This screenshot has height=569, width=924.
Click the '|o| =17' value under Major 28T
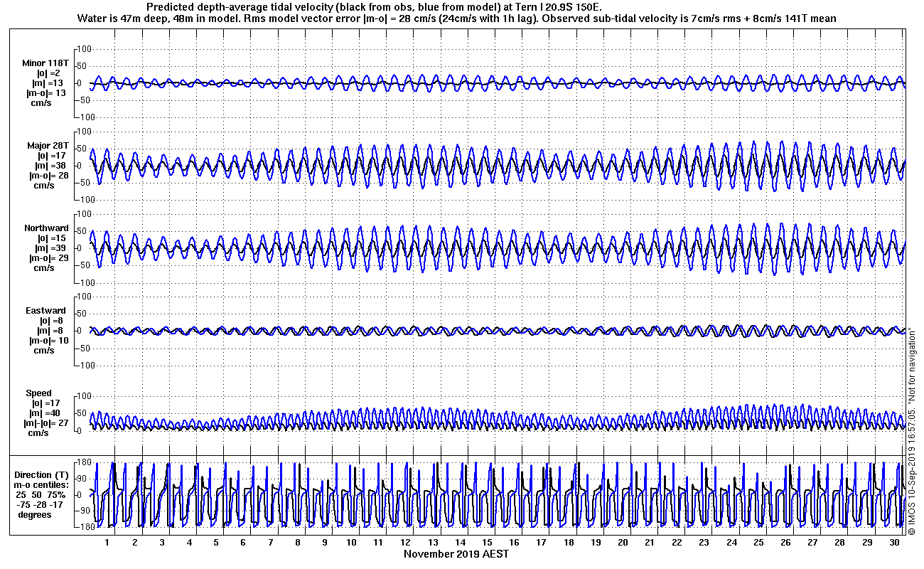coord(49,156)
